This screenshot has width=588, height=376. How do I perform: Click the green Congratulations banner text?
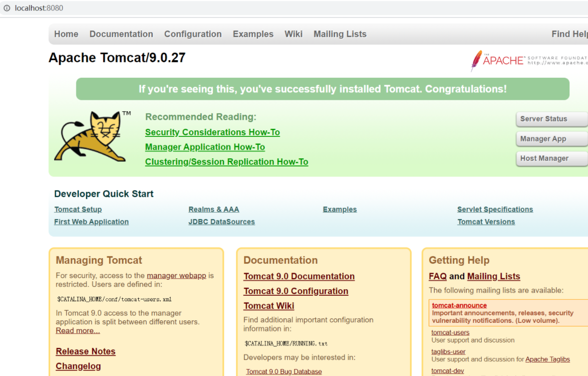click(x=323, y=89)
